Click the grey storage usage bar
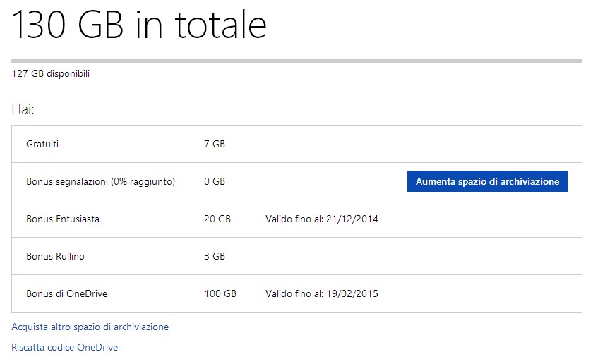 click(296, 61)
